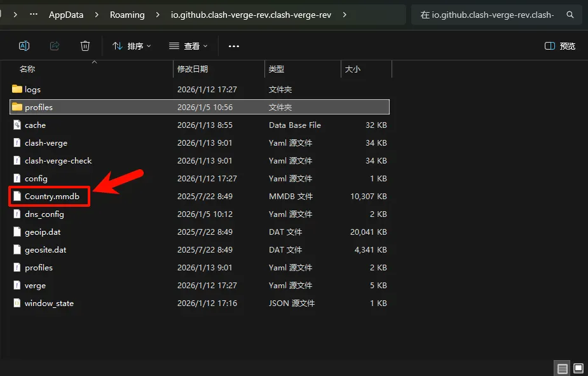The height and width of the screenshot is (376, 588).
Task: Select the clash-verge-check file icon
Action: click(x=17, y=160)
